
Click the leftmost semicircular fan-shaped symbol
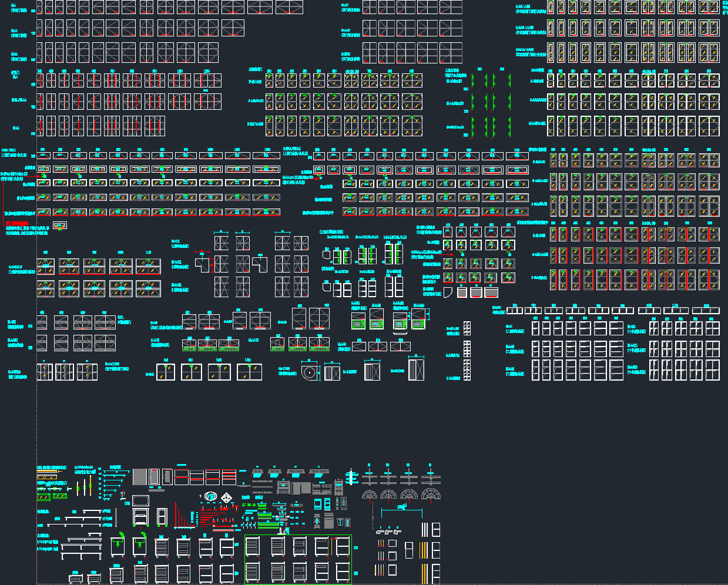point(369,495)
